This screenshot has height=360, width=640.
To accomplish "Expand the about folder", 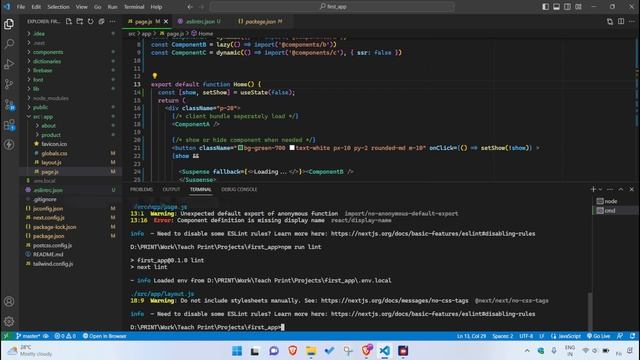I will pyautogui.click(x=48, y=126).
